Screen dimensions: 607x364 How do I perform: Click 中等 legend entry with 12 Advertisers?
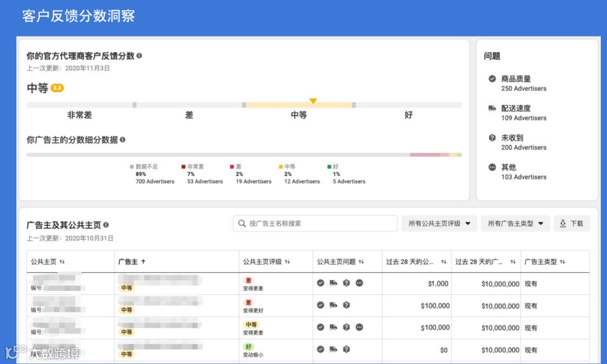(299, 174)
